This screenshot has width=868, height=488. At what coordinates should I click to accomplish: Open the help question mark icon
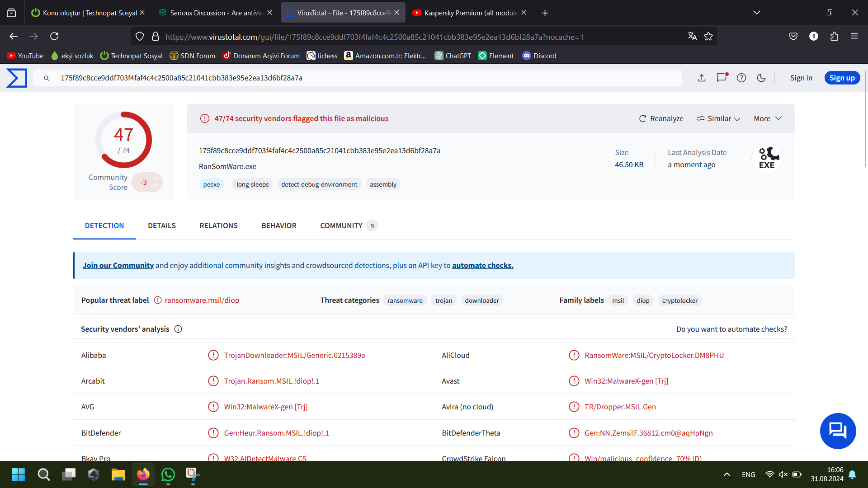pyautogui.click(x=741, y=78)
